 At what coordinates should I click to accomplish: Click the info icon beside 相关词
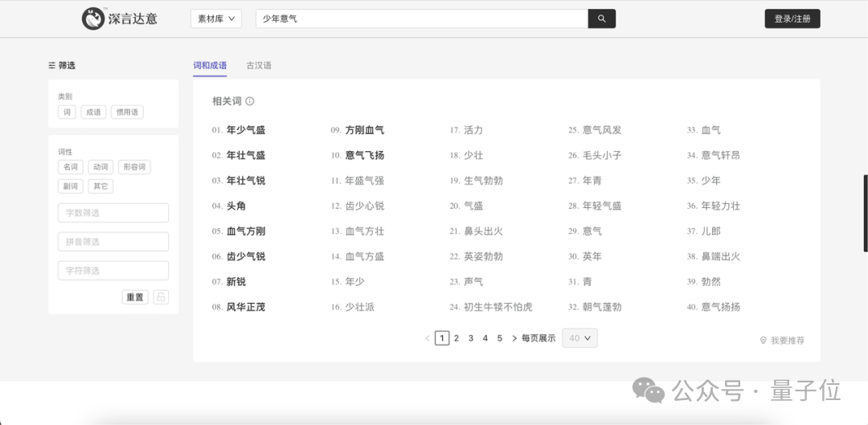[250, 101]
